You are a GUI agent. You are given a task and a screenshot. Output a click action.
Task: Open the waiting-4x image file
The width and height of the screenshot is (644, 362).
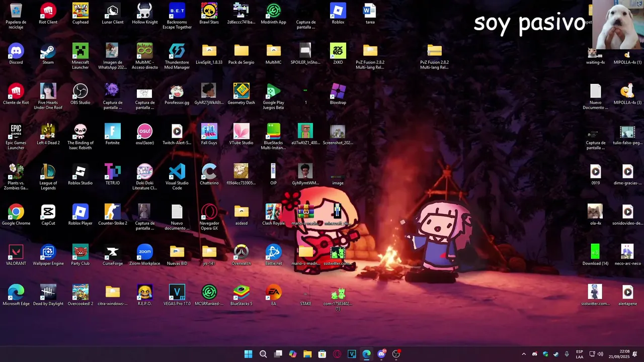(x=596, y=56)
